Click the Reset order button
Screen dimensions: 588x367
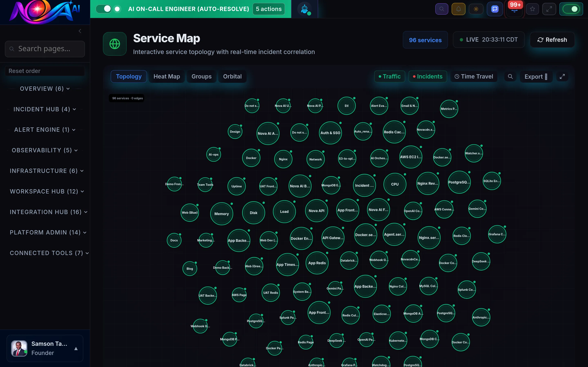45,71
